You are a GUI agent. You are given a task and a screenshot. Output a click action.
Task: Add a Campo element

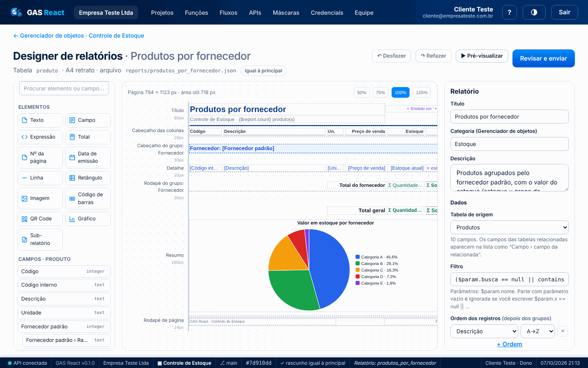point(88,120)
